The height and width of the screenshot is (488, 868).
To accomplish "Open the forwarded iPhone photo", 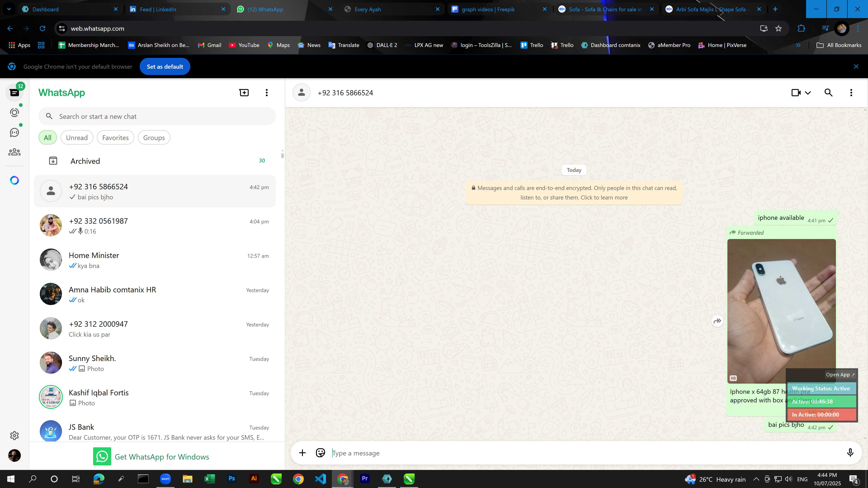I will coord(781,311).
